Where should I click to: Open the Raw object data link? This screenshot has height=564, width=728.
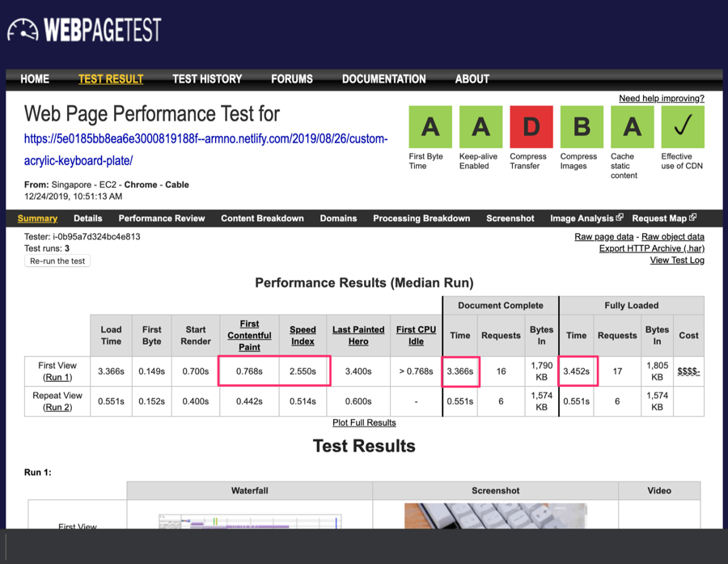673,237
